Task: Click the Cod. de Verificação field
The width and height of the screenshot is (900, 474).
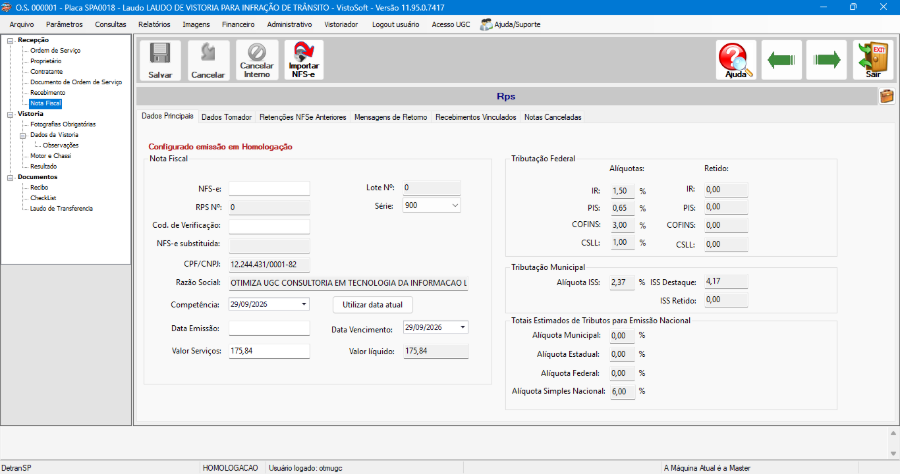Action: pos(269,226)
